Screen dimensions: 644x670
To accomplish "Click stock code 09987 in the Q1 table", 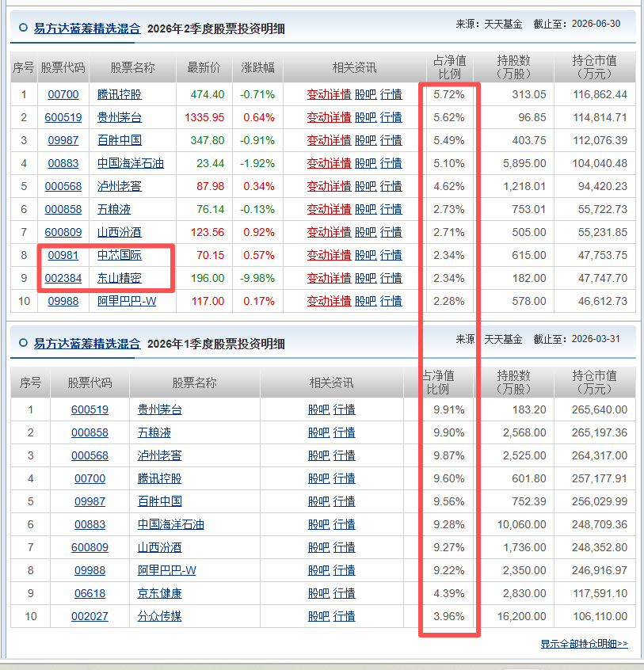I will tap(90, 501).
